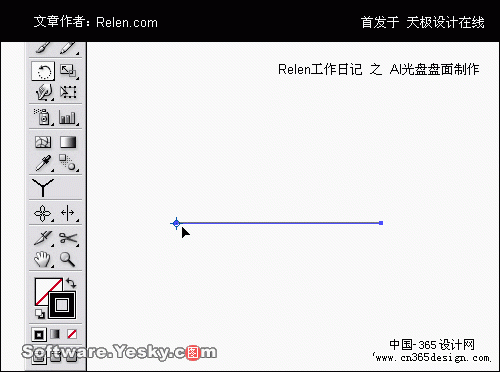Image resolution: width=500 pixels, height=372 pixels.
Task: Select the Eyedropper tool
Action: coord(44,163)
